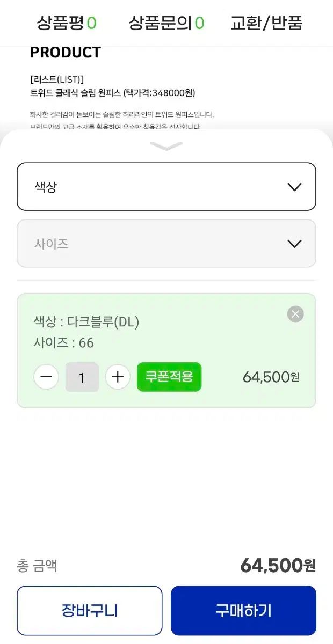
Task: Decrease quantity with the minus button
Action: tap(46, 377)
